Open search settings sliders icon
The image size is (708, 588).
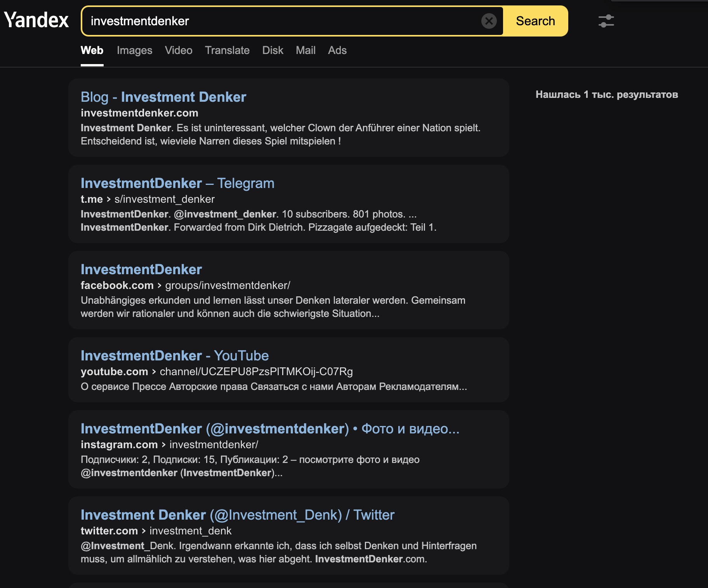(606, 21)
